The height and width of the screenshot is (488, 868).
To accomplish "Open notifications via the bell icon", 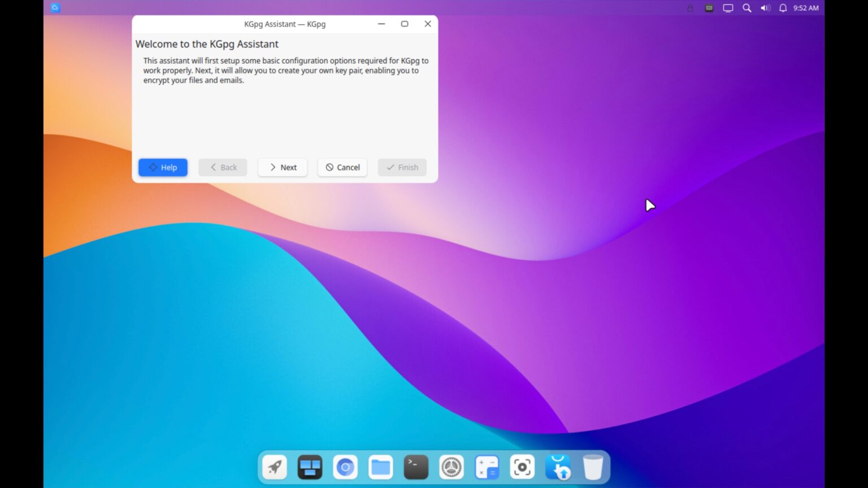I will pyautogui.click(x=783, y=7).
